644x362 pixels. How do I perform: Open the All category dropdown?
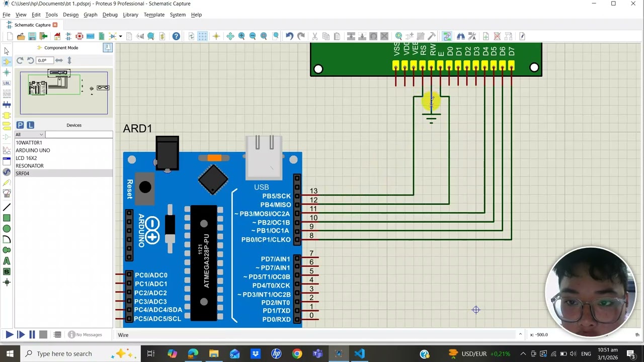coord(29,134)
